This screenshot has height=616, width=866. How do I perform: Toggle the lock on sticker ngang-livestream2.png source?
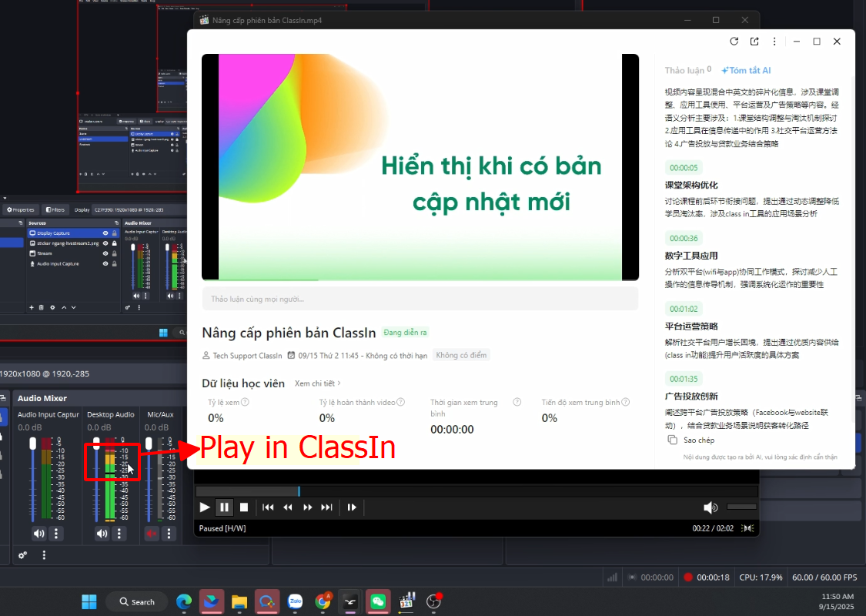click(115, 243)
